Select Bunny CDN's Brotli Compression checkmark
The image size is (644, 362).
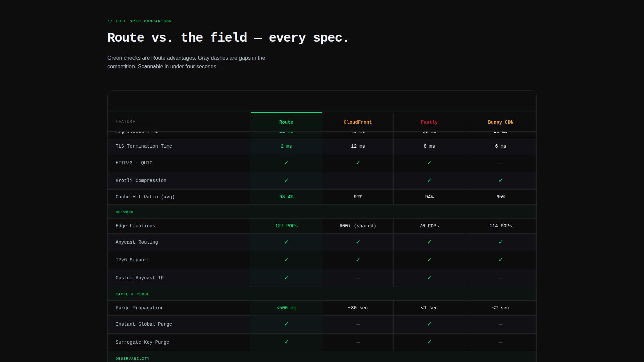click(x=500, y=181)
